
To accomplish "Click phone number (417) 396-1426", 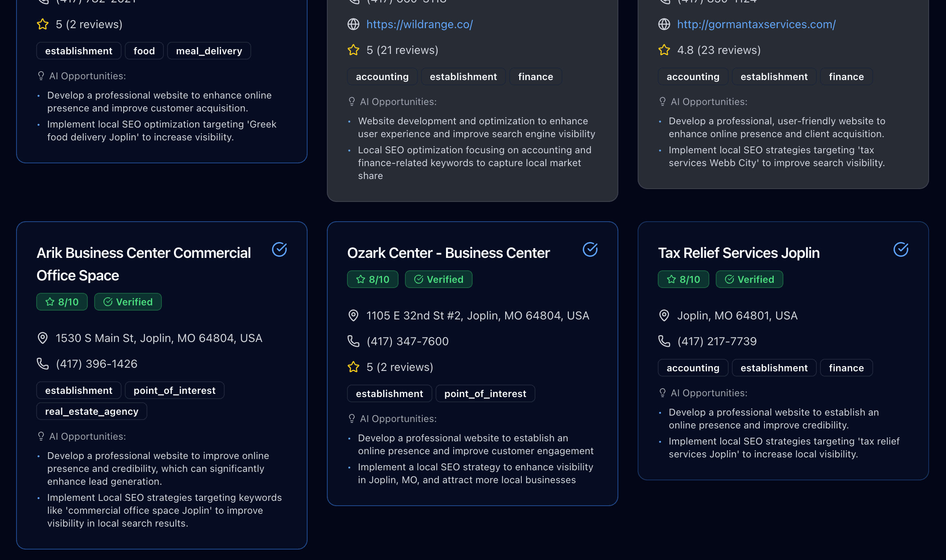I will (97, 364).
